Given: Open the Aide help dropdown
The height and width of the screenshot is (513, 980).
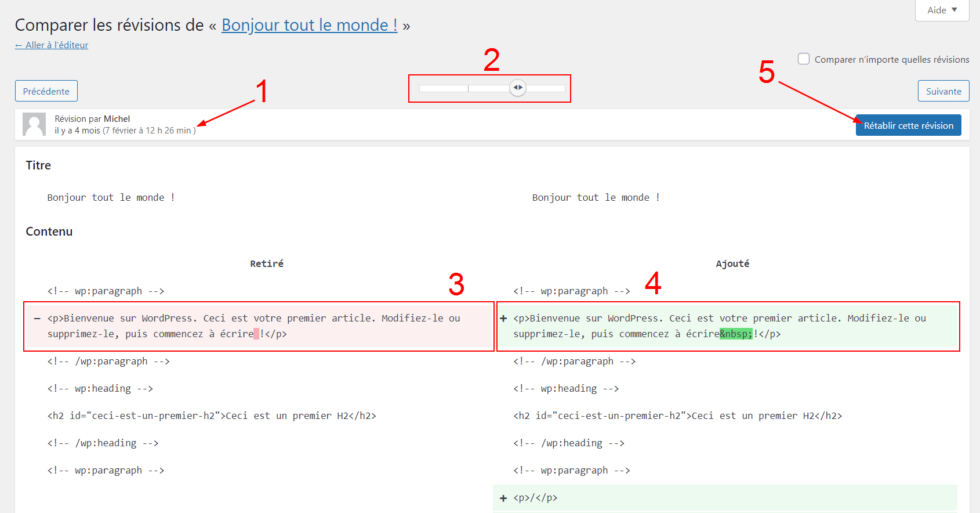Looking at the screenshot, I should point(942,10).
